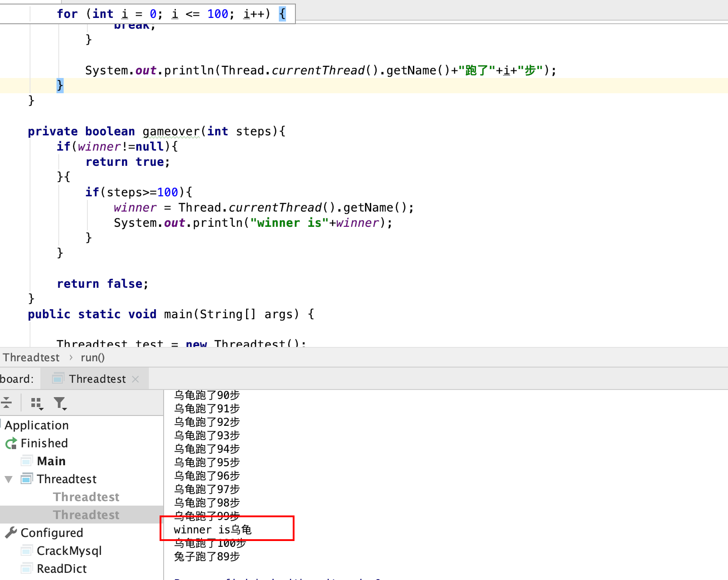Select the Finished group in run tree
This screenshot has height=580, width=728.
point(44,443)
